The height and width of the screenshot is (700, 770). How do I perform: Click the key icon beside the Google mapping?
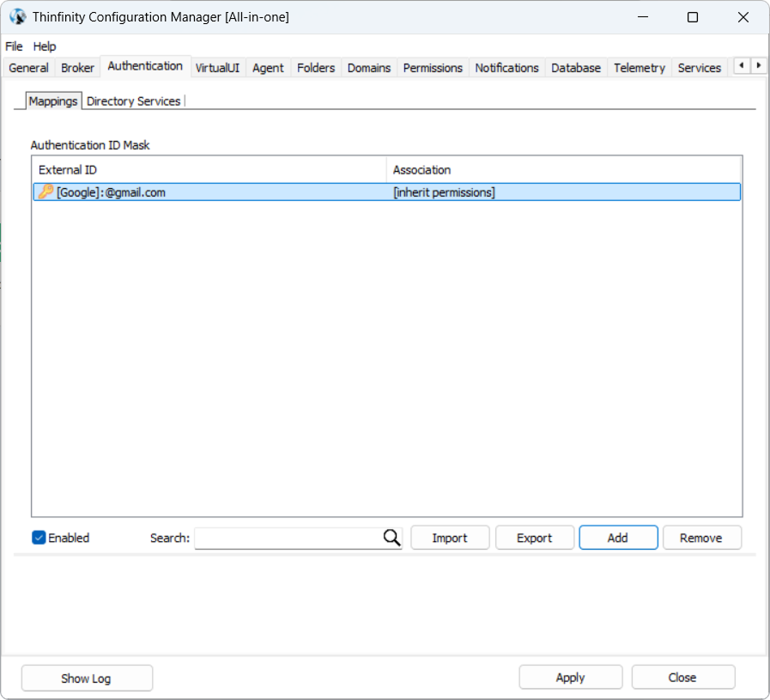(x=45, y=192)
